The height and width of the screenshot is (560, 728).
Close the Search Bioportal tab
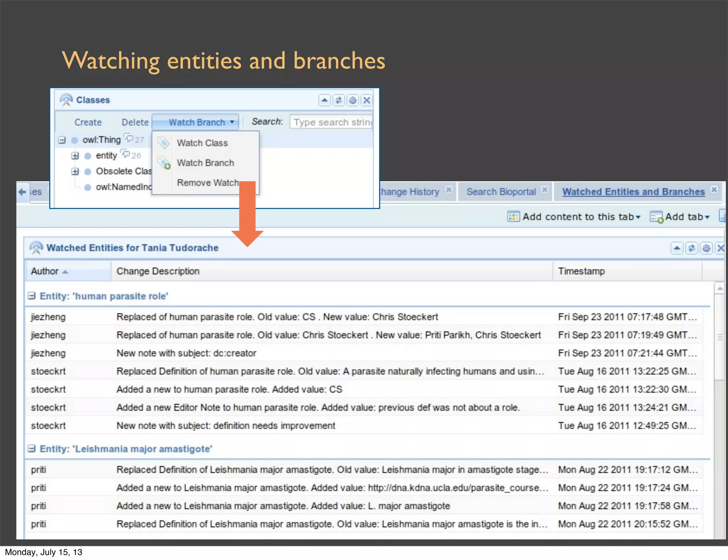click(x=545, y=189)
